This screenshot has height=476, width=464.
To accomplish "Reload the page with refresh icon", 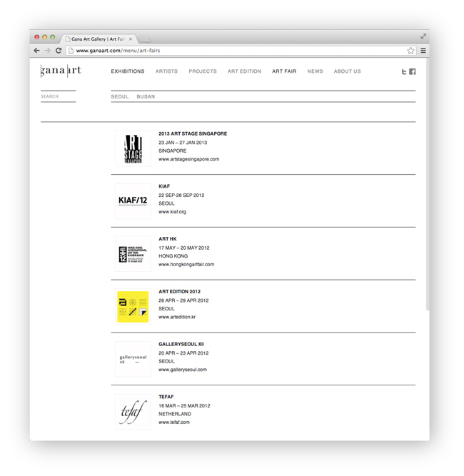I will click(59, 51).
